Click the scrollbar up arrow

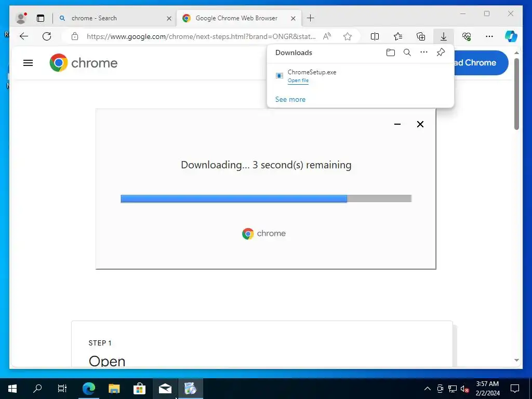coord(516,53)
